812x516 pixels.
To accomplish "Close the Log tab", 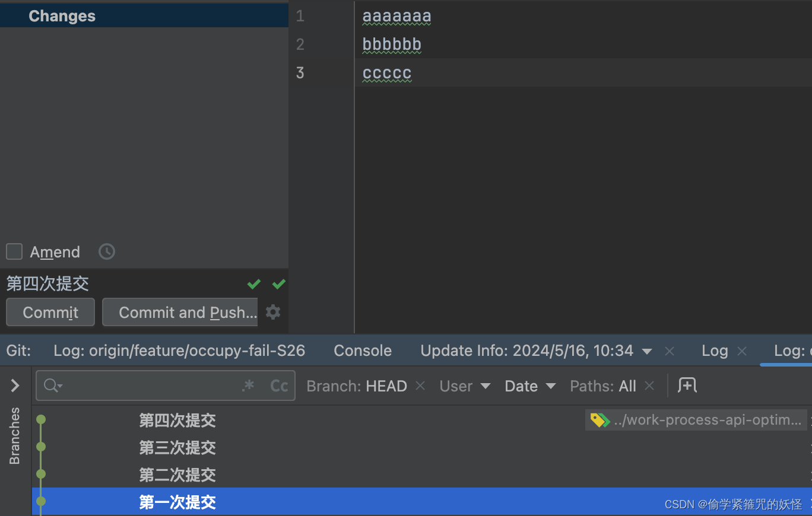I will tap(742, 351).
